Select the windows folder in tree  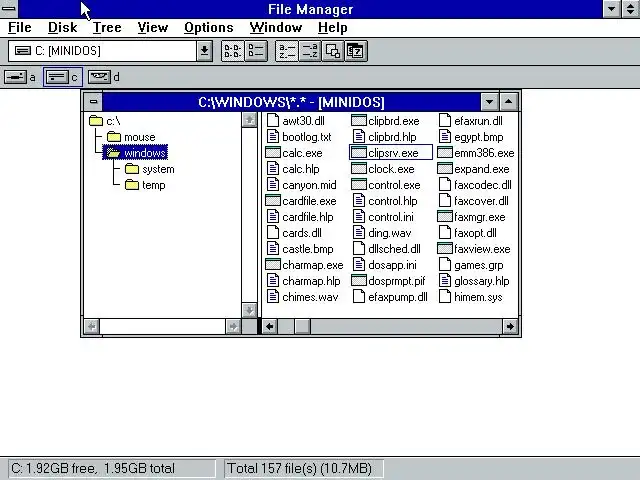[135, 153]
